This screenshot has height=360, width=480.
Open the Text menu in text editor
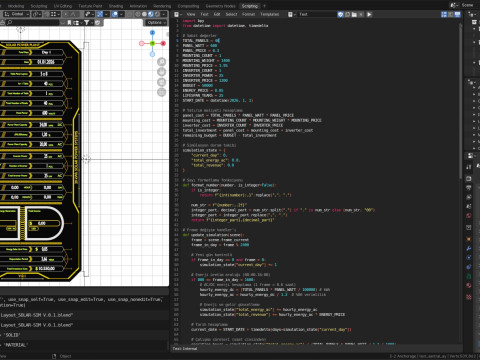click(204, 14)
